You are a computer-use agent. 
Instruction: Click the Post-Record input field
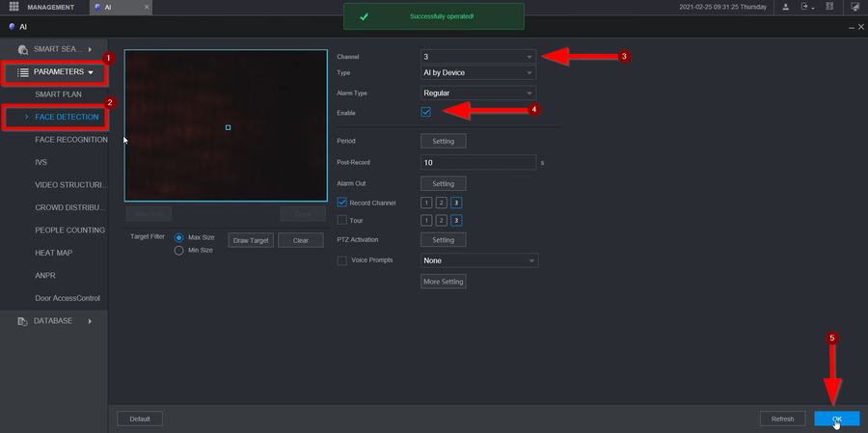click(477, 163)
